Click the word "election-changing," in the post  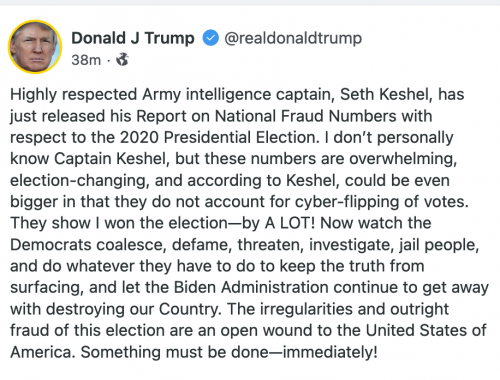80,181
